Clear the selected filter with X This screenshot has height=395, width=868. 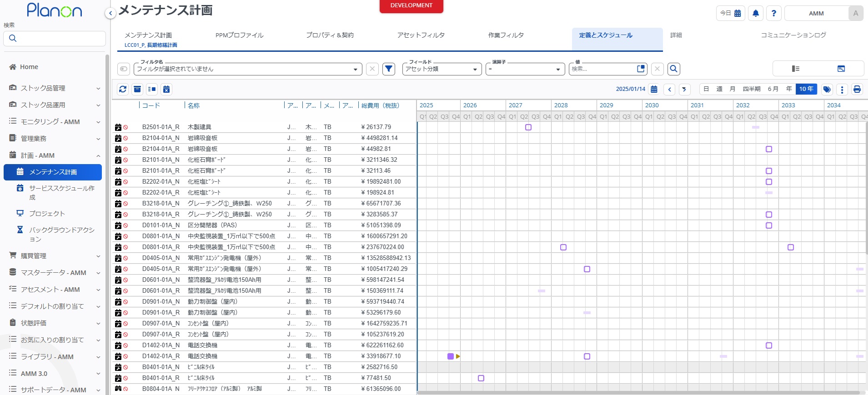[x=372, y=69]
